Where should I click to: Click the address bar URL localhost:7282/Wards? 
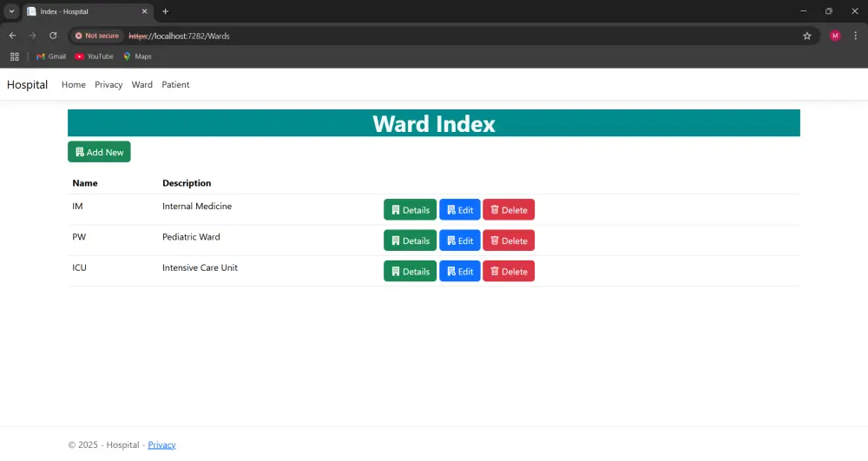pos(179,36)
